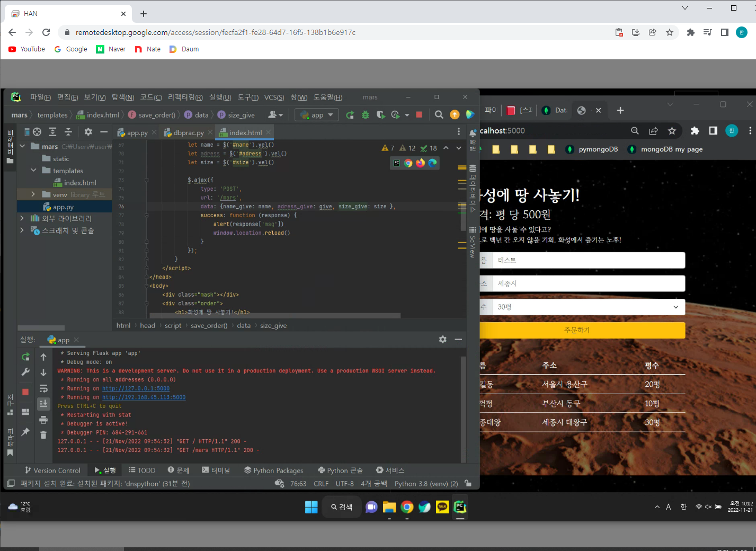Open the pymongoDB bookmark
The width and height of the screenshot is (756, 551).
pos(592,149)
